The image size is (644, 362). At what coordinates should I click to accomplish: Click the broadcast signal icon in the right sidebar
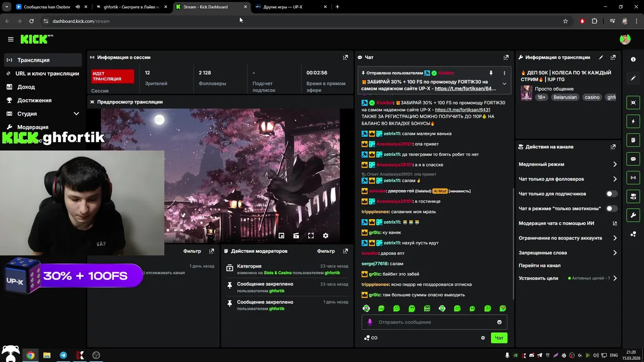[x=633, y=177]
